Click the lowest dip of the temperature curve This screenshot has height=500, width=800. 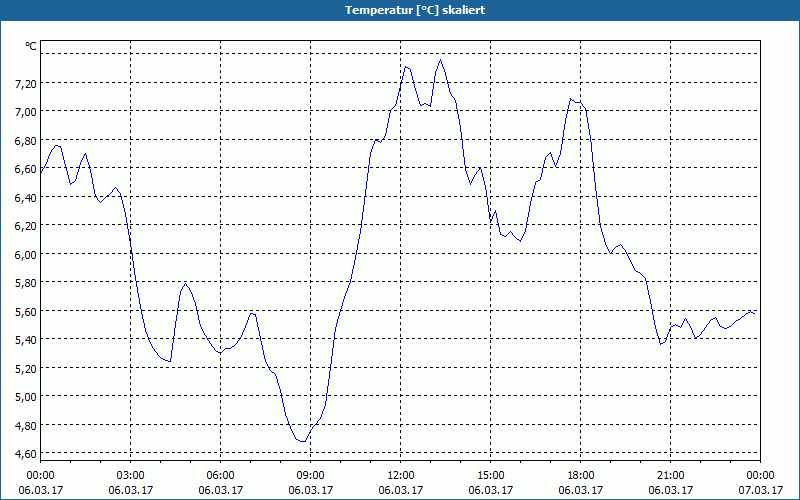(303, 441)
